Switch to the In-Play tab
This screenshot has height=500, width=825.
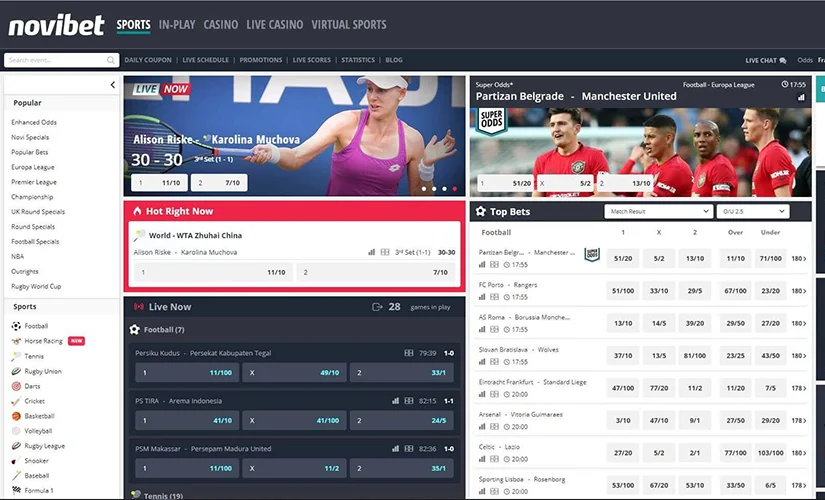(177, 25)
